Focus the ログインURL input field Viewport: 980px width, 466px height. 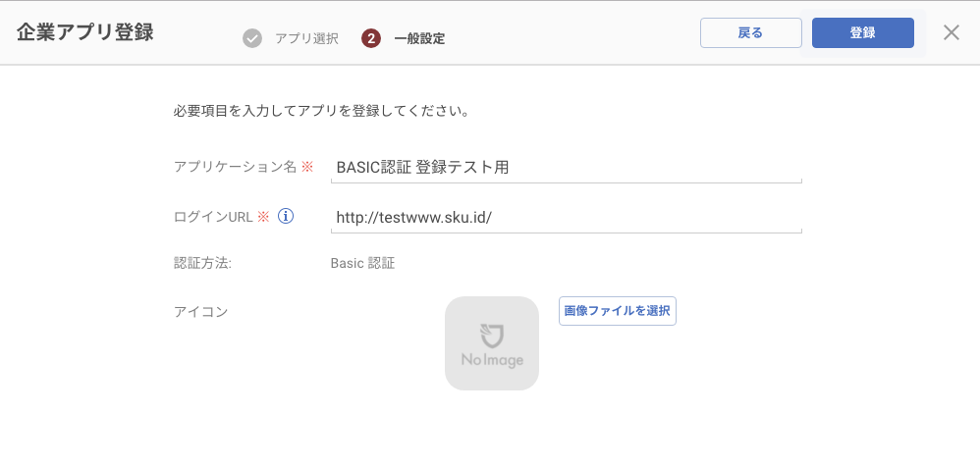pos(566,218)
